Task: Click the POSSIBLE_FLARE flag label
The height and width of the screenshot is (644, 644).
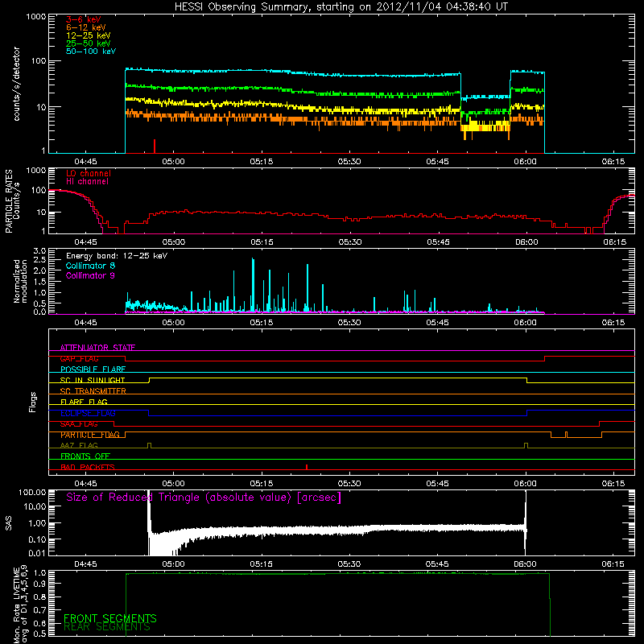Action: (x=93, y=369)
